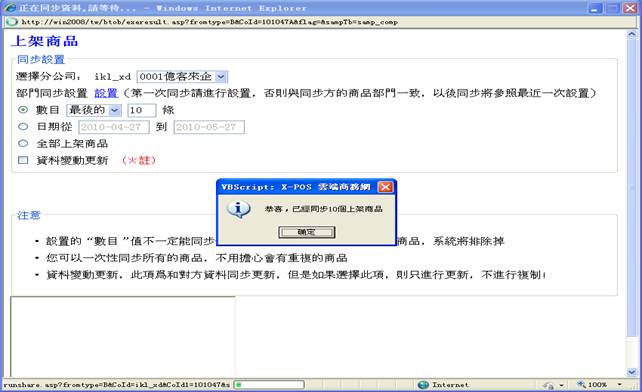Open the zoom level 100% dropdown arrow

point(619,385)
